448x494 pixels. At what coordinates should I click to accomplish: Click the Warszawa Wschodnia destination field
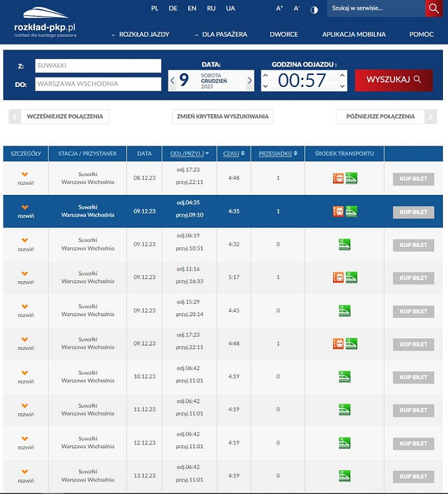coord(98,84)
